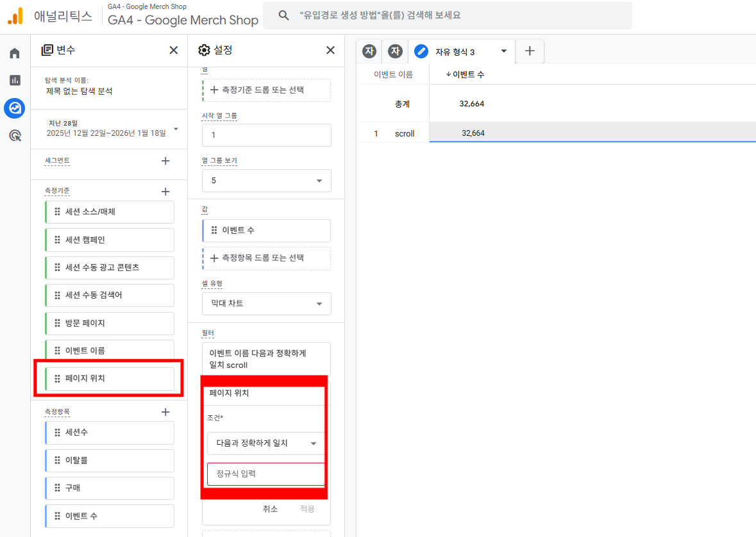Grab the drag handle of 이탈률 metric
Viewport: 756px width, 537px height.
pos(57,460)
